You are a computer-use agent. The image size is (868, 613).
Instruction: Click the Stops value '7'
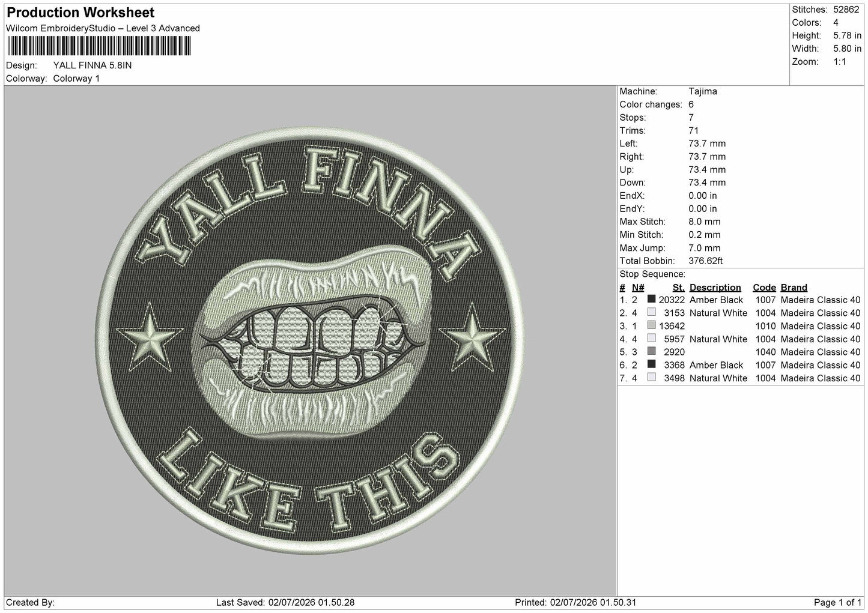691,118
